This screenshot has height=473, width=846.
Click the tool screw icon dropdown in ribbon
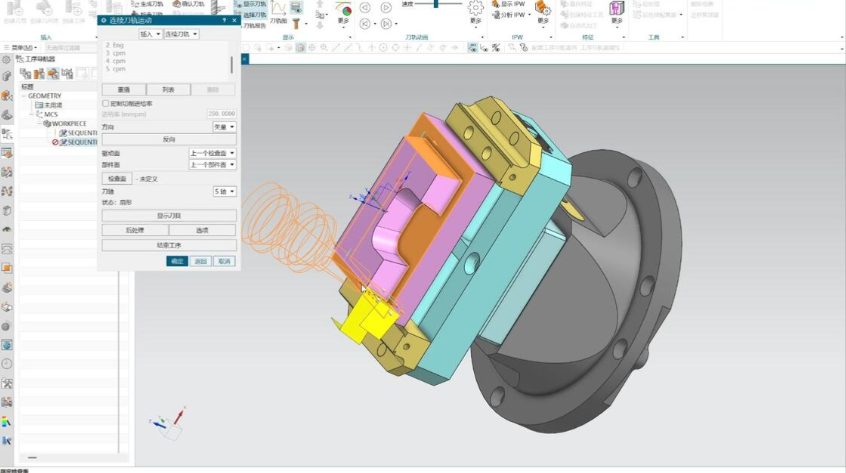click(298, 23)
